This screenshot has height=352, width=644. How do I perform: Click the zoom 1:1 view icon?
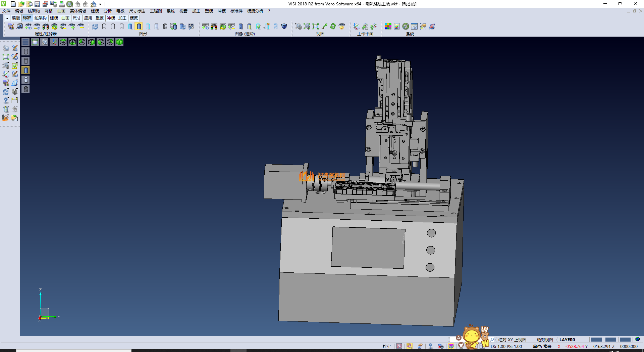[x=315, y=27]
